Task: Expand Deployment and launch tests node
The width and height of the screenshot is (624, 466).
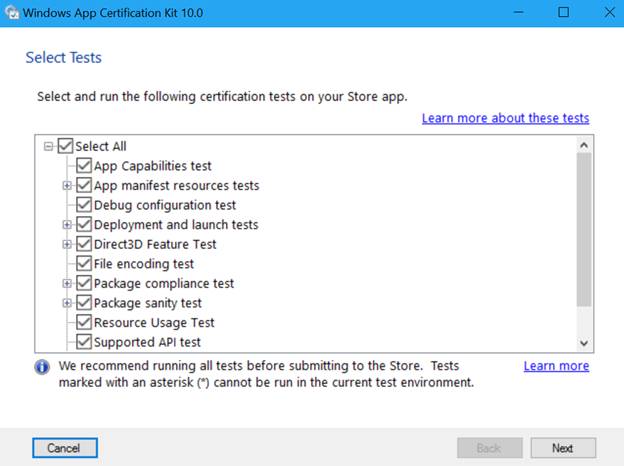Action: point(67,225)
